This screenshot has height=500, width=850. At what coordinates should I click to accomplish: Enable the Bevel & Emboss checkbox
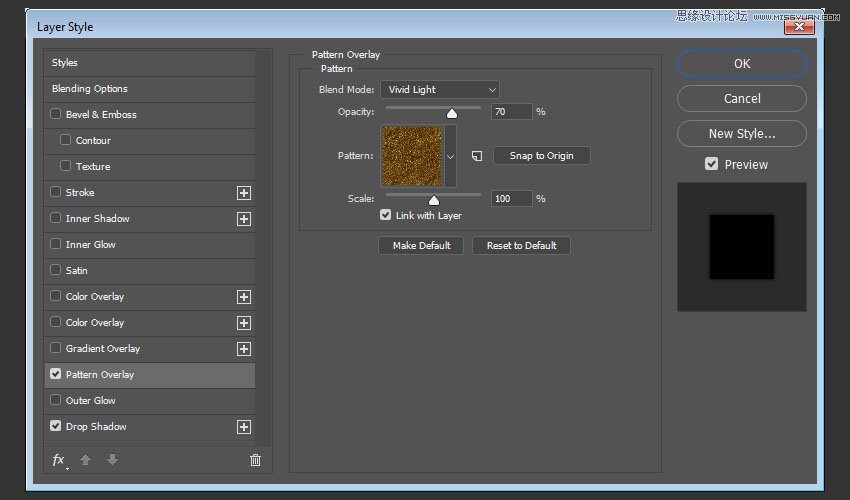pyautogui.click(x=56, y=115)
